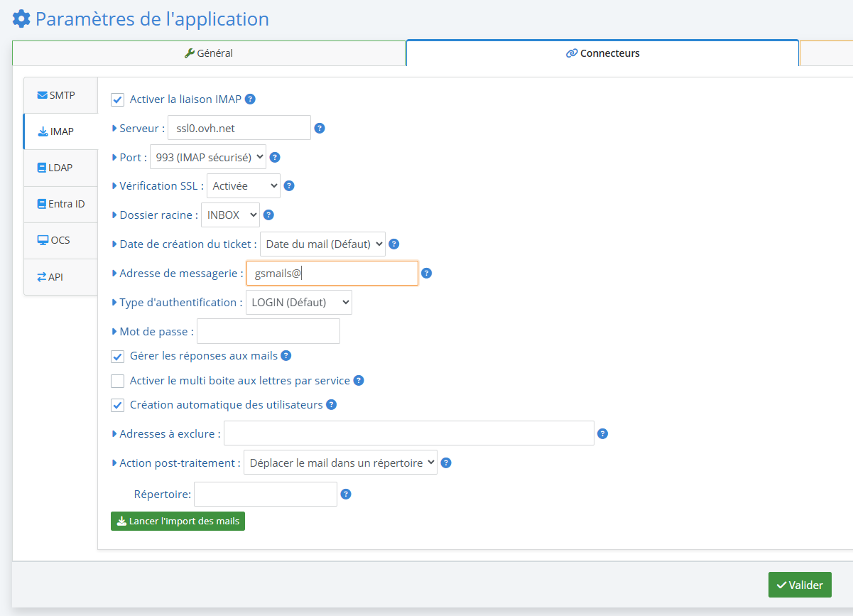Screen dimensions: 853x616
Task: Switch to the Général tab
Action: [x=209, y=53]
